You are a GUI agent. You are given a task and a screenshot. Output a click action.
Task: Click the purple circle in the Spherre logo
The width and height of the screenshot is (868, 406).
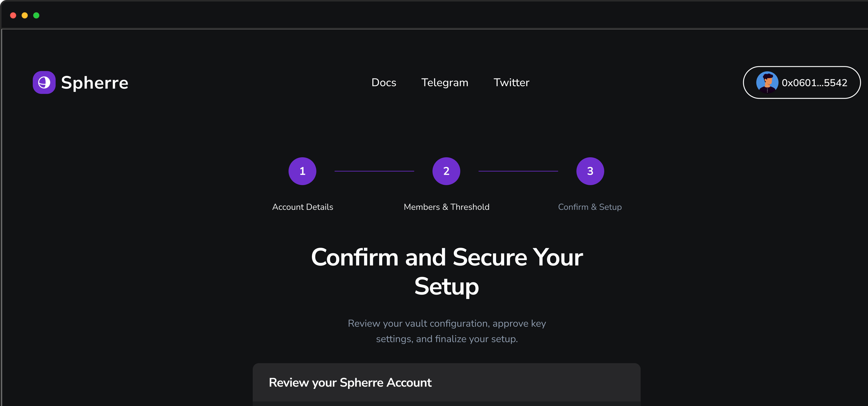pos(43,82)
